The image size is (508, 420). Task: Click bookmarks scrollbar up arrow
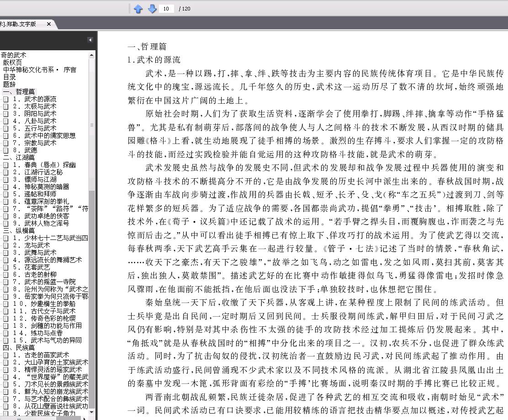pyautogui.click(x=91, y=55)
